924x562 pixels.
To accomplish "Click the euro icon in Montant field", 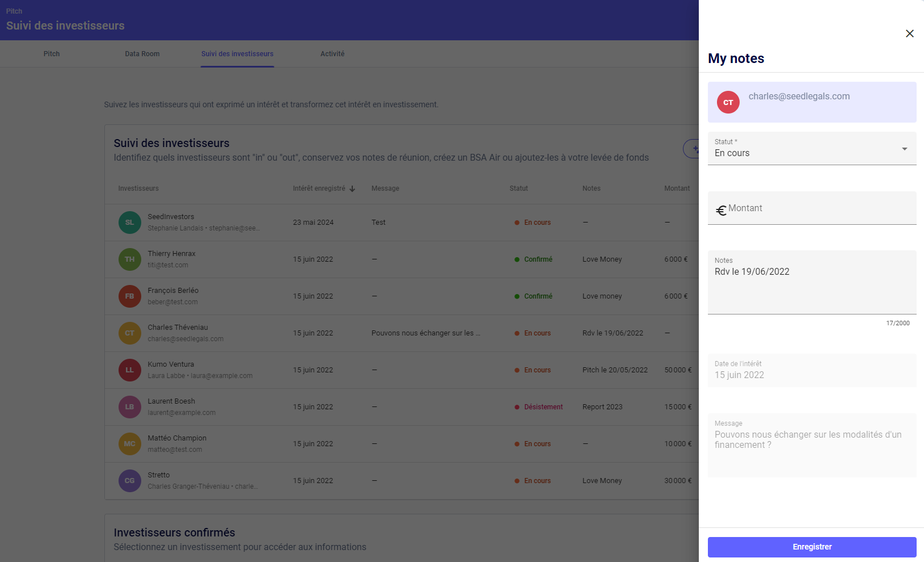I will tap(721, 211).
